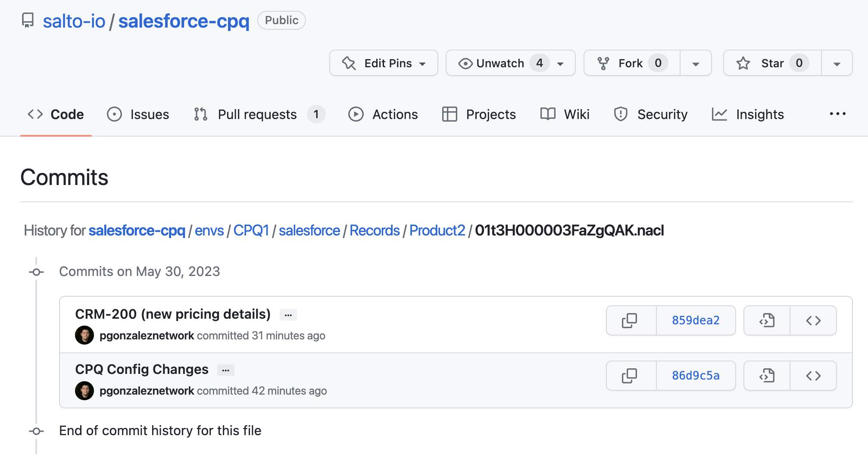Click pgonzaleznetwork avatar on CPQ Config Changes
The image size is (868, 458).
84,390
